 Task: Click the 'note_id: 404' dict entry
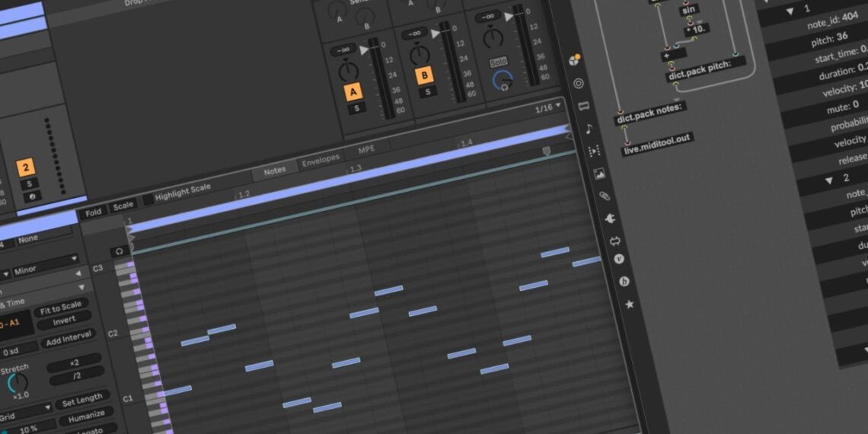point(832,21)
